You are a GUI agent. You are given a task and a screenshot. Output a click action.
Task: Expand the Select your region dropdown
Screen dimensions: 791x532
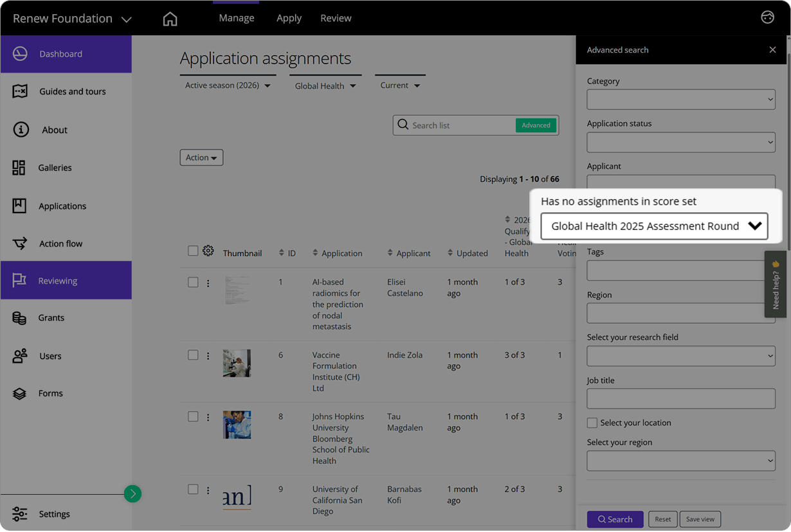pyautogui.click(x=681, y=461)
